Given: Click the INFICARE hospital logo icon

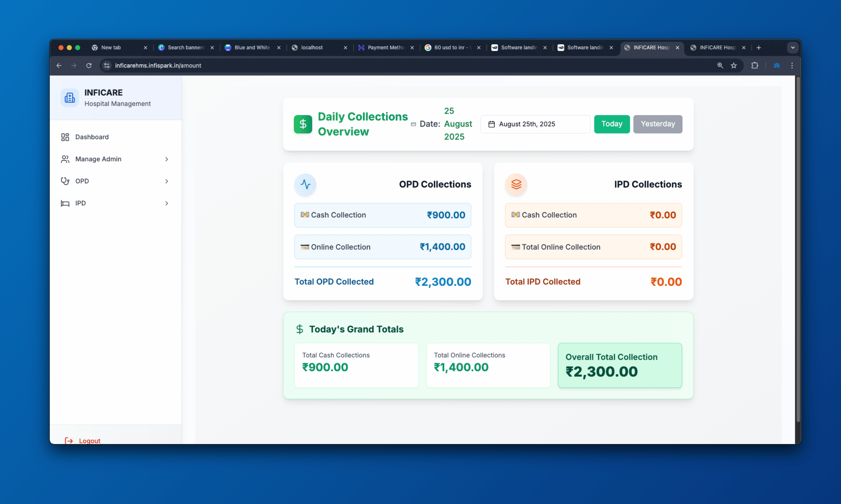Looking at the screenshot, I should (70, 98).
